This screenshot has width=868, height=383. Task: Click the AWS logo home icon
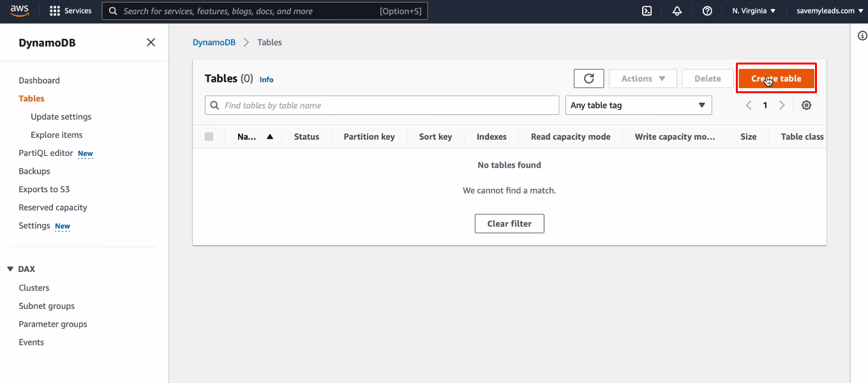(x=19, y=11)
